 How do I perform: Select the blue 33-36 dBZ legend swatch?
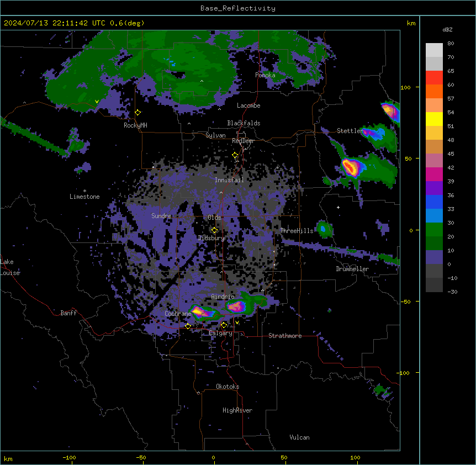[x=434, y=202]
